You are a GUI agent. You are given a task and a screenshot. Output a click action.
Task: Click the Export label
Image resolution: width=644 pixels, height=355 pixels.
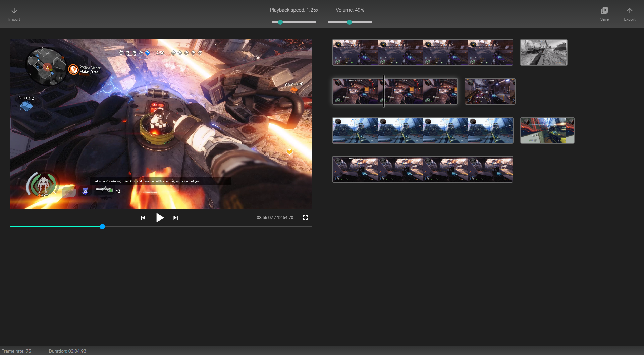pos(630,19)
